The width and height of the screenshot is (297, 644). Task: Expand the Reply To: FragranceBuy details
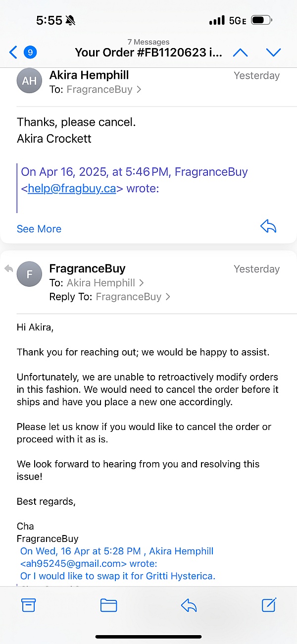point(133,297)
